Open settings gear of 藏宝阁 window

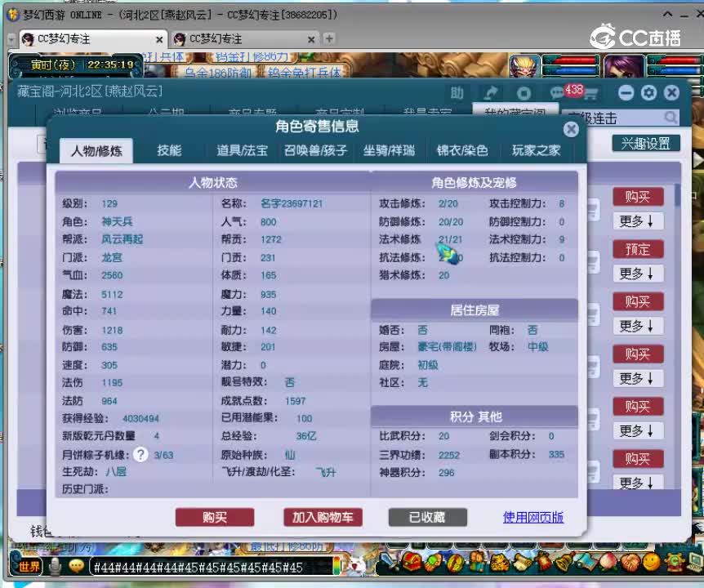pyautogui.click(x=648, y=93)
